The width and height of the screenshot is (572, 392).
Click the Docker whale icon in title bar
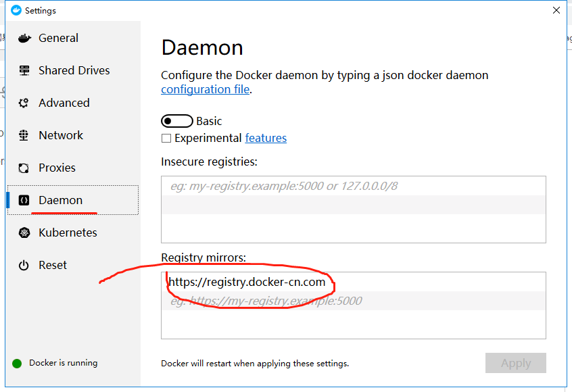click(x=16, y=10)
